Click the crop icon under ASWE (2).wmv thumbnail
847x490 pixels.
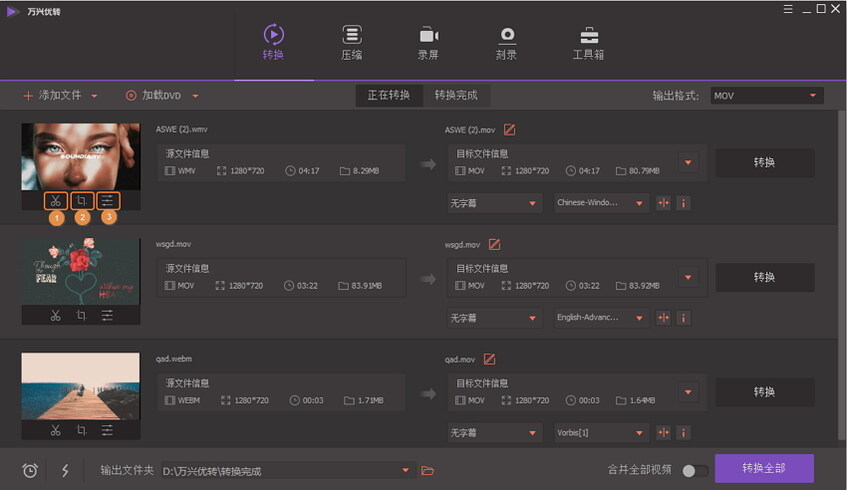coord(82,201)
